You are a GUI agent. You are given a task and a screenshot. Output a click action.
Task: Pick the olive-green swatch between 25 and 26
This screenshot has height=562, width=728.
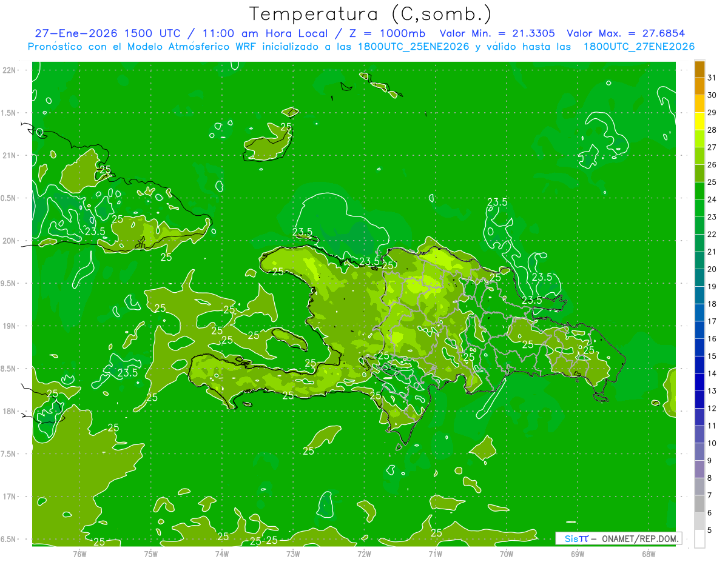(x=699, y=173)
